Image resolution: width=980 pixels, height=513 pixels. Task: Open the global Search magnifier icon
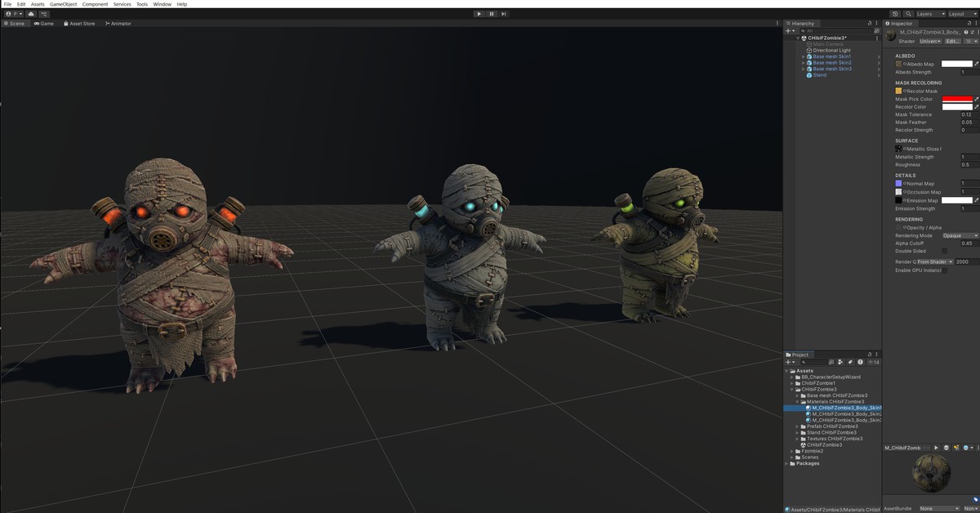[908, 14]
